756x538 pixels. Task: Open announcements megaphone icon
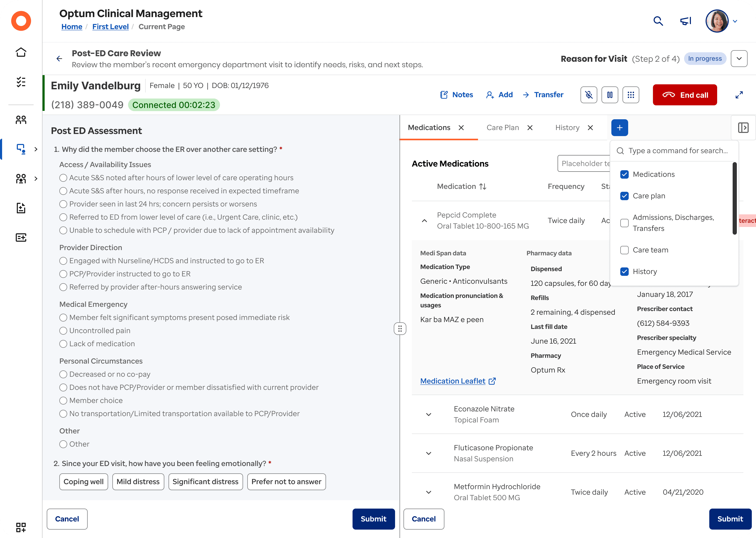[685, 21]
